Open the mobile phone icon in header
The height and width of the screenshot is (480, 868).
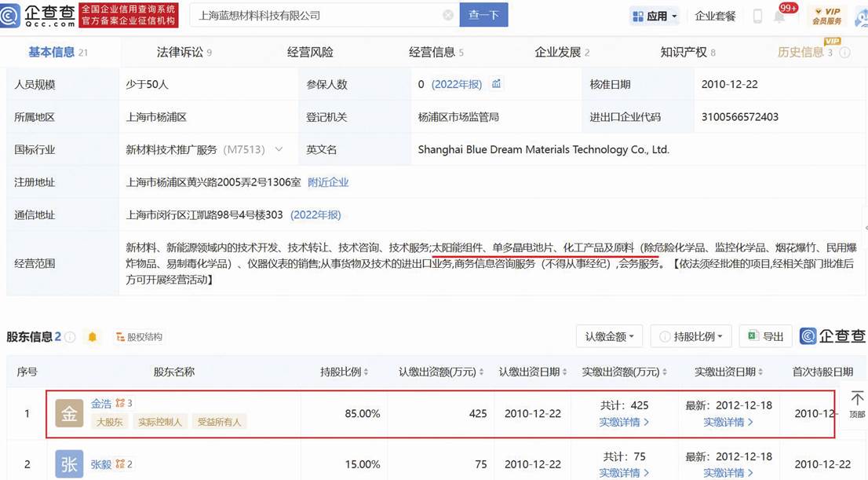757,16
